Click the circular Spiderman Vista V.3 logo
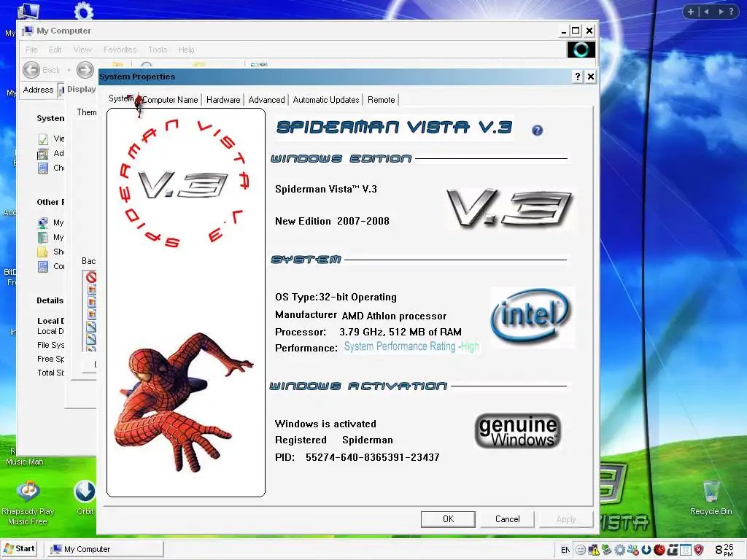Image resolution: width=747 pixels, height=560 pixels. click(183, 183)
